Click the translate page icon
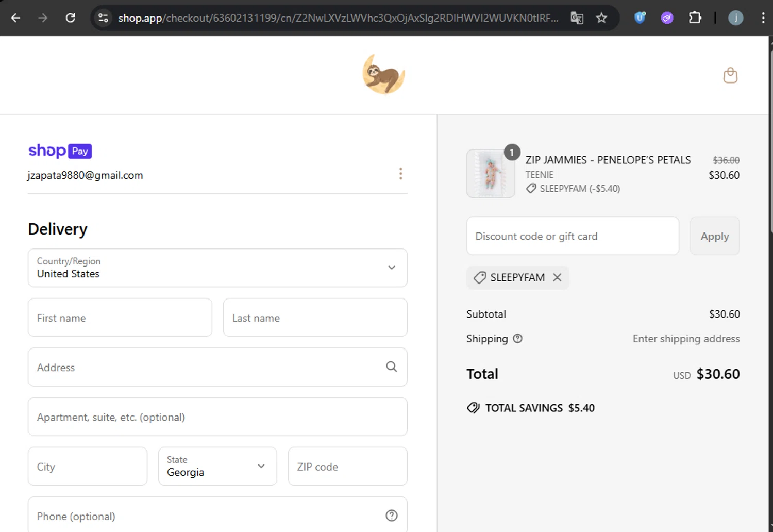The image size is (773, 532). pos(577,18)
